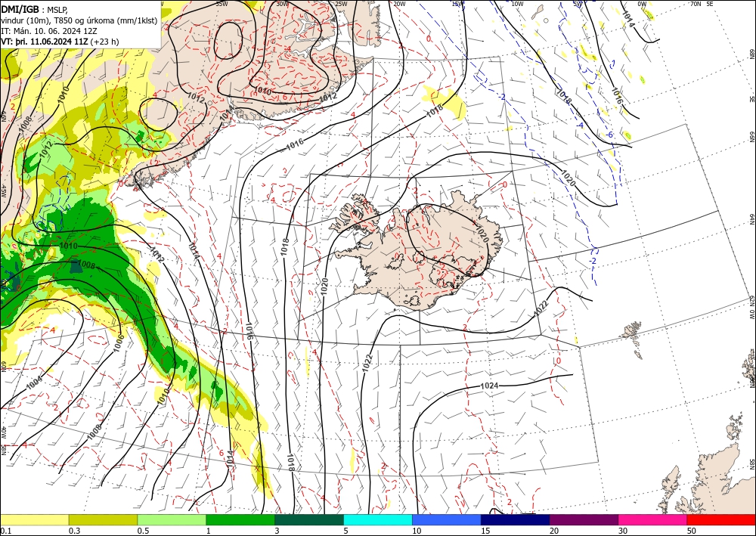Image resolution: width=756 pixels, height=536 pixels.
Task: Click legend value "0.3"
Action: [74, 531]
